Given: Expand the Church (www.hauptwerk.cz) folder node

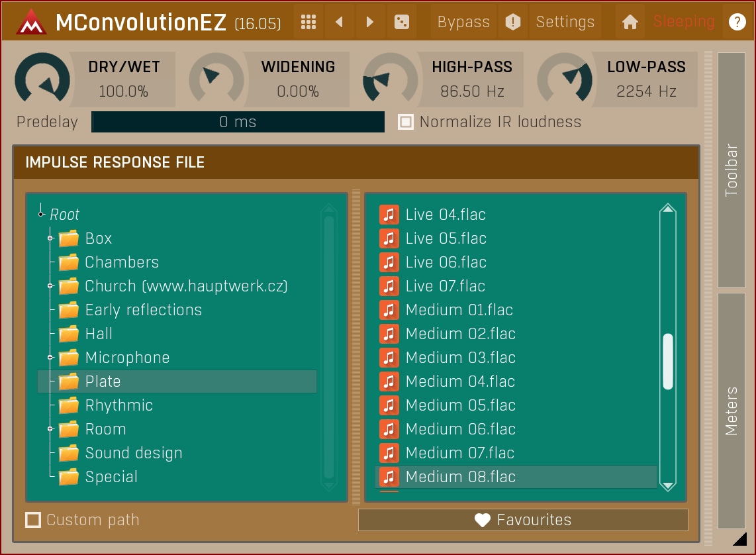Looking at the screenshot, I should point(50,286).
